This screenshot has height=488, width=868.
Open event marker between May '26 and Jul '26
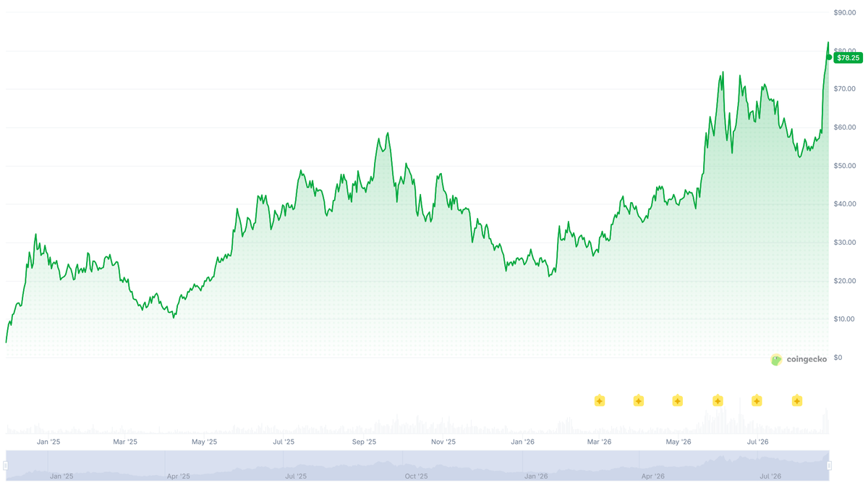718,400
